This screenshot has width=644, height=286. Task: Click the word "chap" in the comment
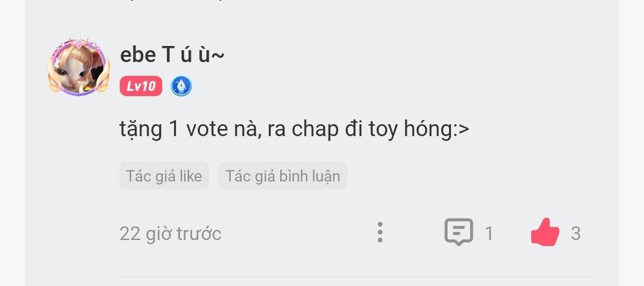(x=314, y=130)
